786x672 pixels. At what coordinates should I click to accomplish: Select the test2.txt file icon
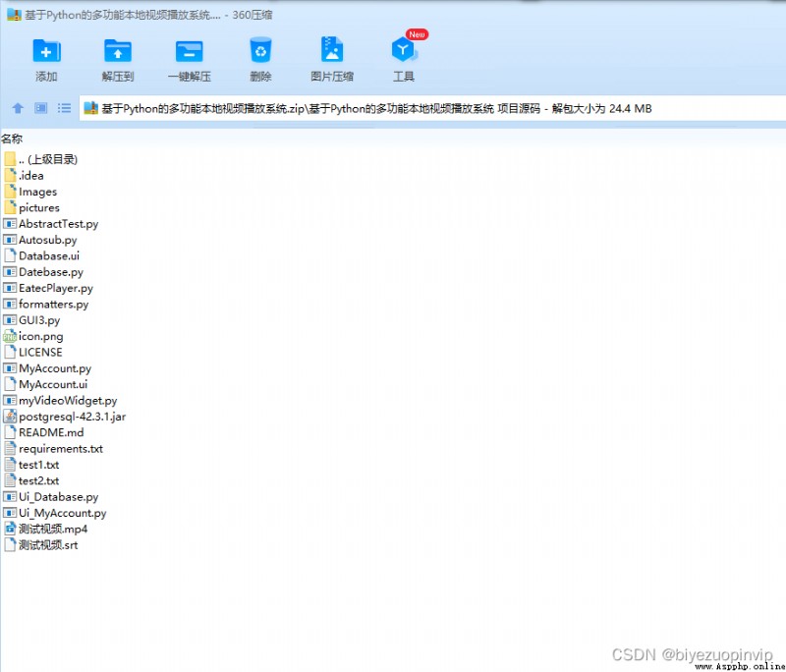[x=10, y=480]
